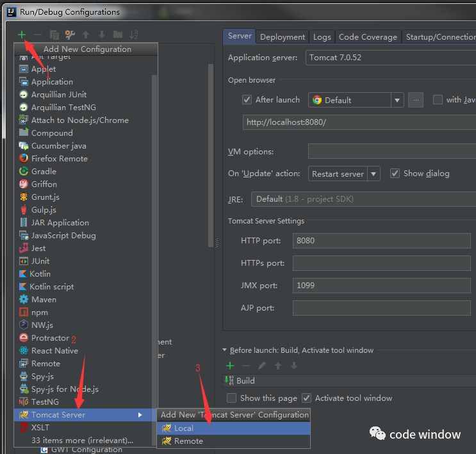Image resolution: width=476 pixels, height=454 pixels.
Task: Click the localhost URL field
Action: [x=359, y=122]
